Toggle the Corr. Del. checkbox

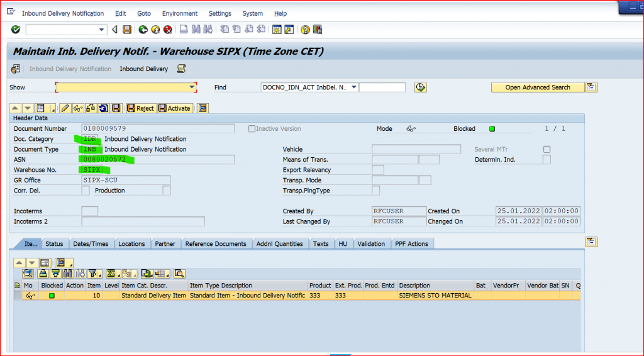86,191
